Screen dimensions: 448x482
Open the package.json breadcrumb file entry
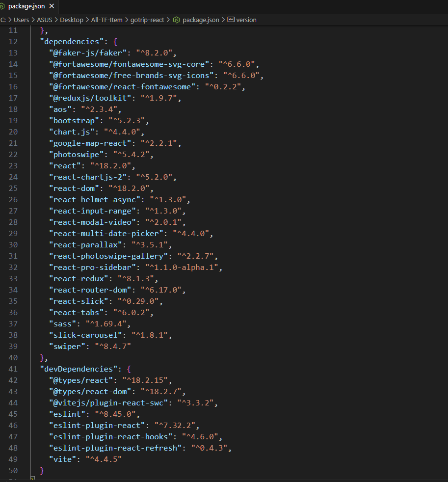tap(201, 20)
